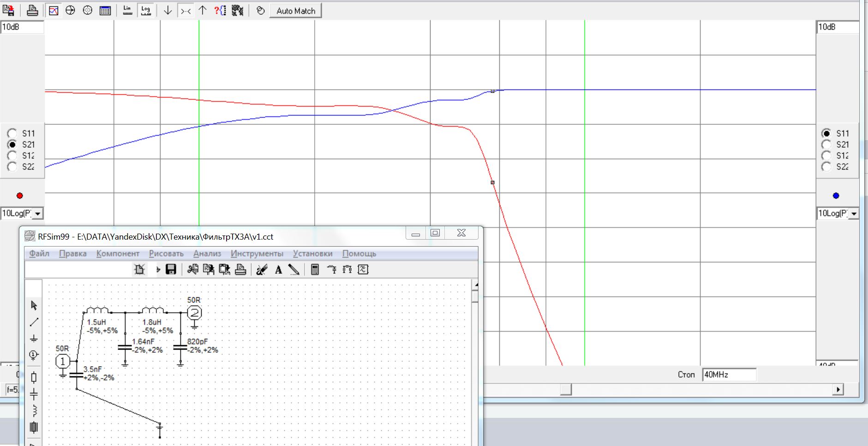Click the left 10dB scale field
Screen dimensions: 868x446
22,27
